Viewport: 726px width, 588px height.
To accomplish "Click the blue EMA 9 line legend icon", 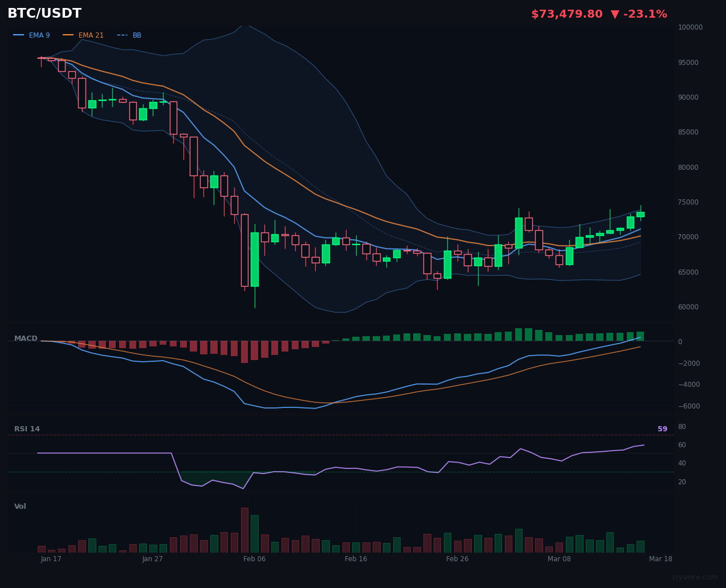I will (18, 35).
